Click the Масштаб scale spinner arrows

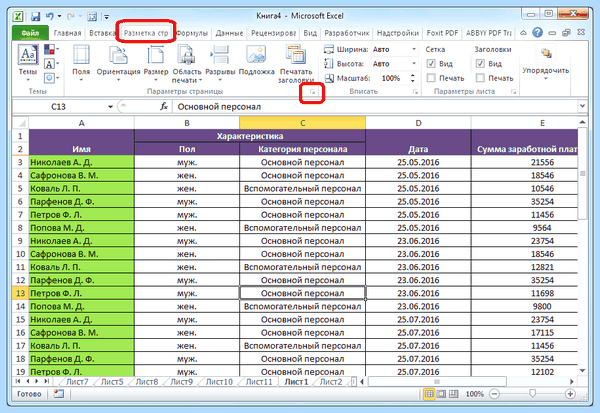pos(412,78)
